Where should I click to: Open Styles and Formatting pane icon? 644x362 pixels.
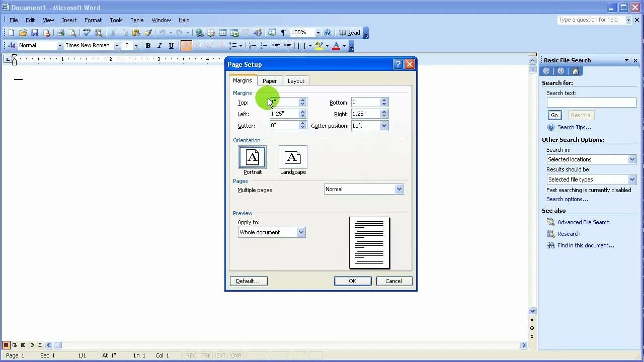(x=12, y=46)
